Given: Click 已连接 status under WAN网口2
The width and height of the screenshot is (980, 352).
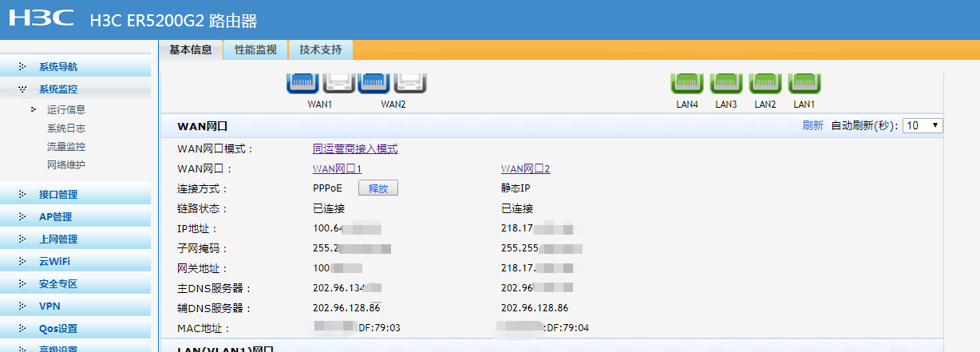Looking at the screenshot, I should (x=517, y=209).
